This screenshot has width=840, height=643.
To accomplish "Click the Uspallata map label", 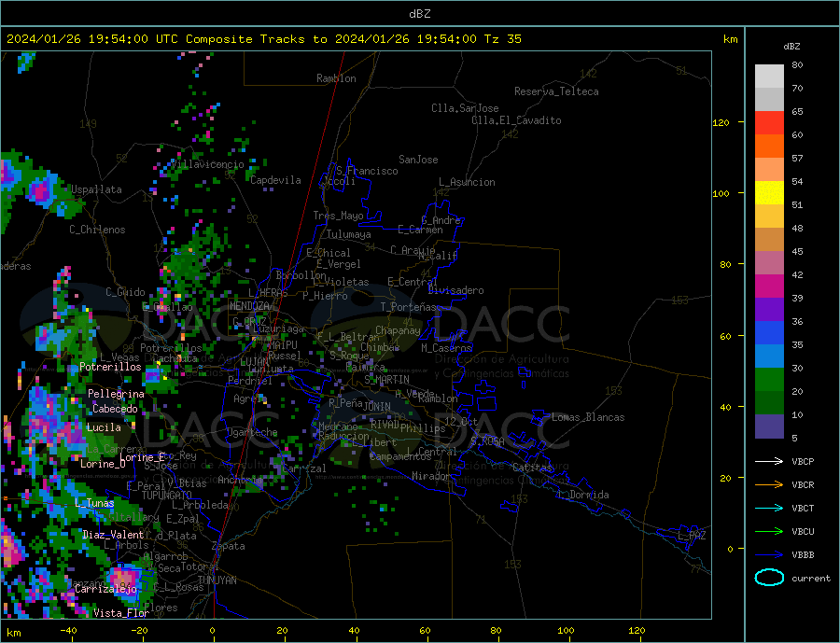I will tap(96, 189).
